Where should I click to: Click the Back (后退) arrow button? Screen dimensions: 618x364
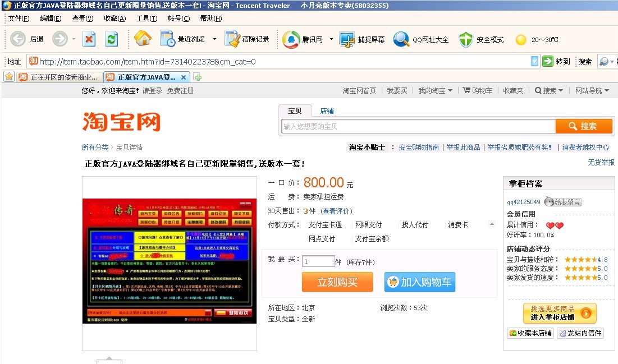click(18, 39)
